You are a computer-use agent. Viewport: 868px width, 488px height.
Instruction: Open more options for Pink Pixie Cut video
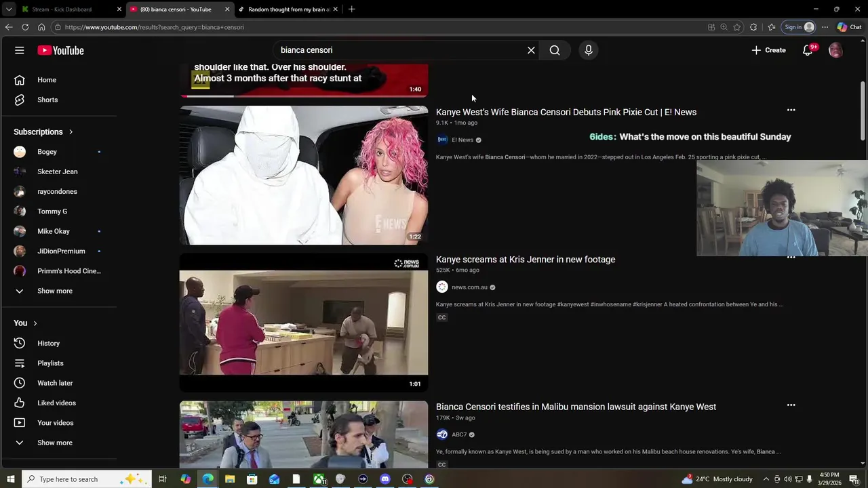click(791, 110)
